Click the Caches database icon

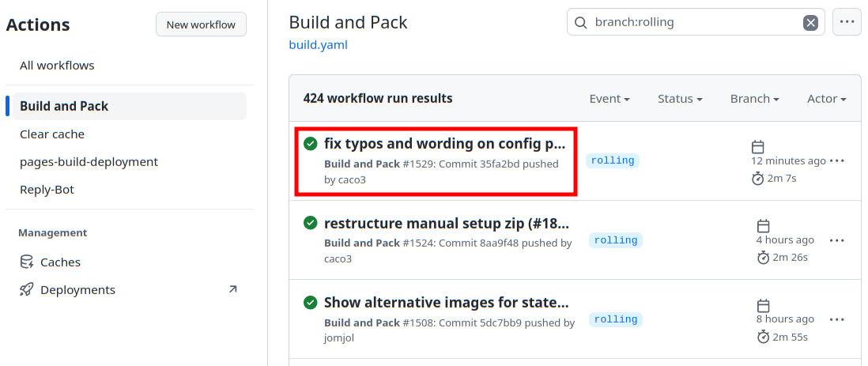pos(27,262)
